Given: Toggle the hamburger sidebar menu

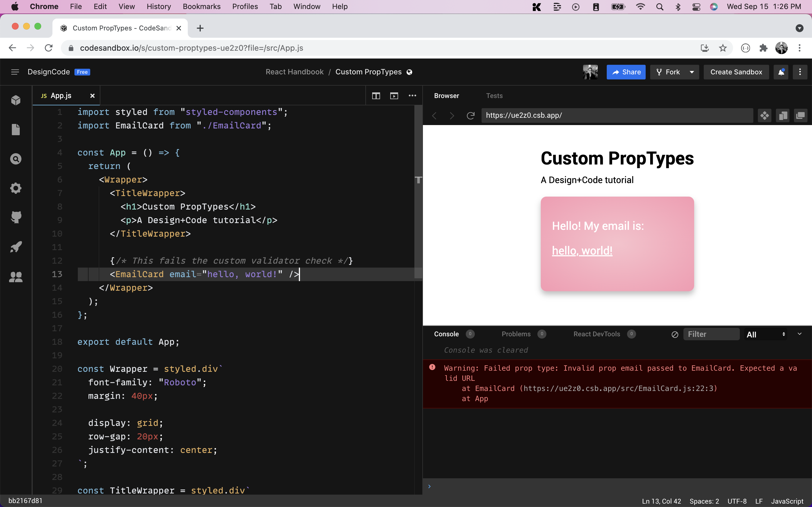Looking at the screenshot, I should pyautogui.click(x=15, y=72).
